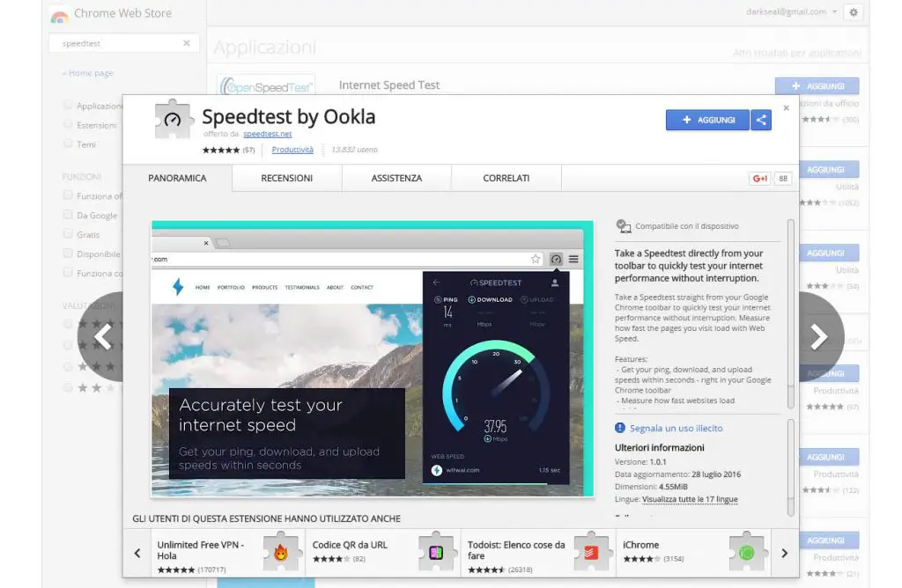
Task: Click the OpenSpeedTest app logo
Action: pyautogui.click(x=266, y=85)
